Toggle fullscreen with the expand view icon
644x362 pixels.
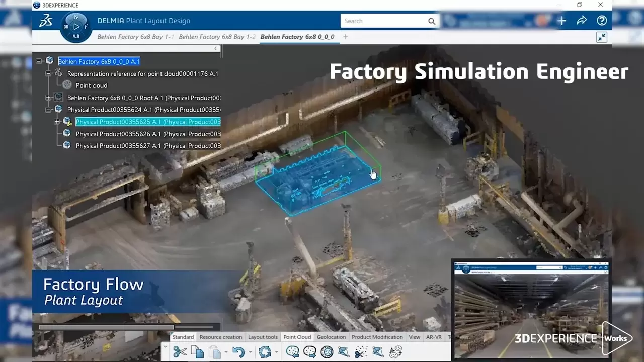[x=602, y=37]
